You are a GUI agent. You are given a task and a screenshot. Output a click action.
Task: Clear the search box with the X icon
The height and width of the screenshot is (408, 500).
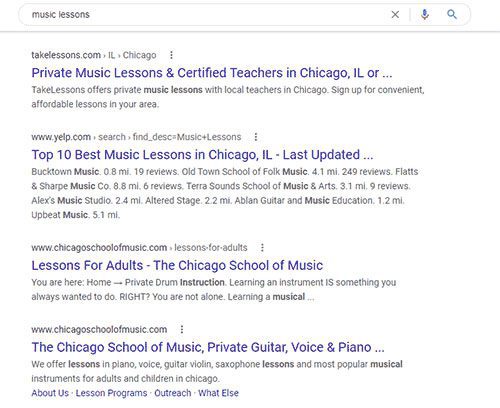(x=395, y=14)
